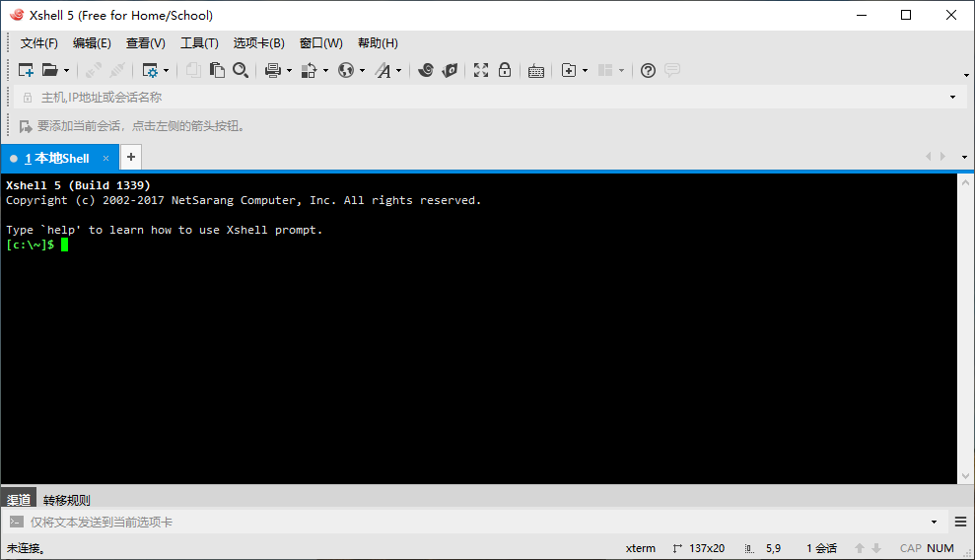Maximize the Xshell window
The height and width of the screenshot is (560, 975).
pos(906,15)
